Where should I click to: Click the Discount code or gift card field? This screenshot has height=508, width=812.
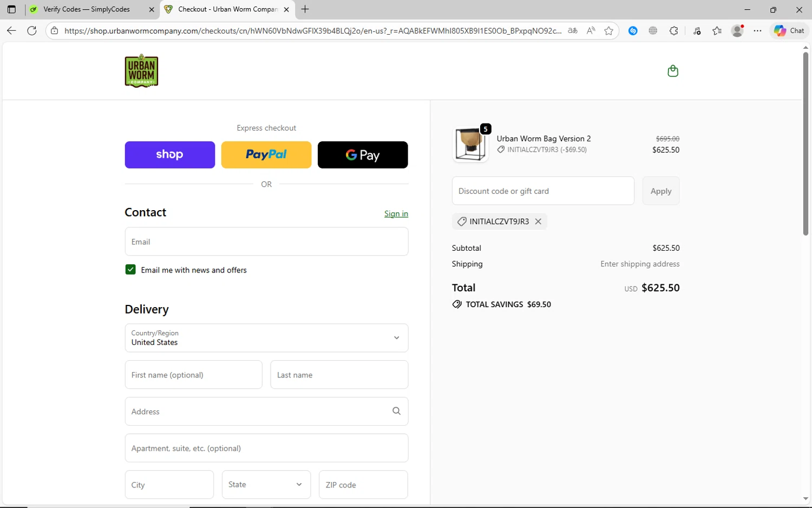click(543, 191)
